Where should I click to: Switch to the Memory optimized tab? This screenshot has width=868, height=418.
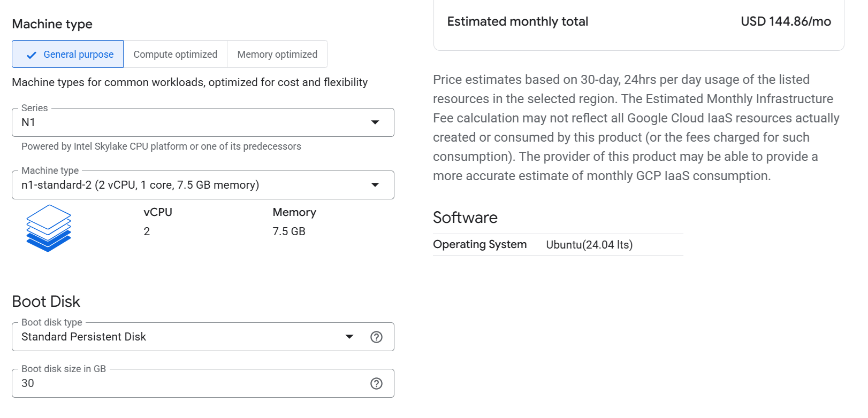[277, 55]
